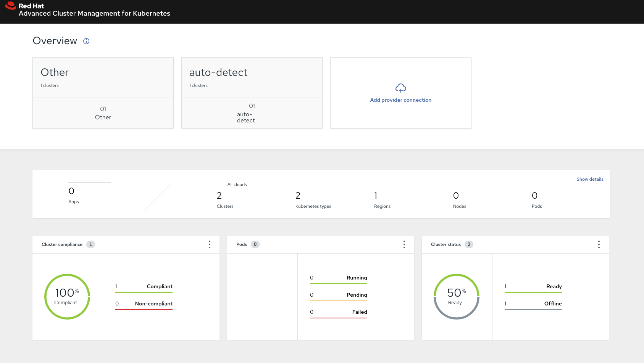Screen dimensions: 644x363
Task: Click the 50% Ready donut chart
Action: coord(457,297)
